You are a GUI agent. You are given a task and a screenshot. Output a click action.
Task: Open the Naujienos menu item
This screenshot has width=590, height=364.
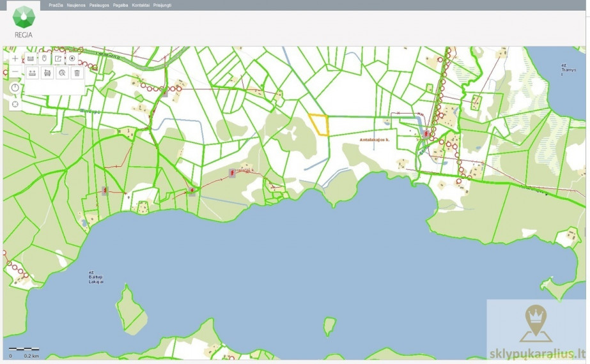click(76, 5)
